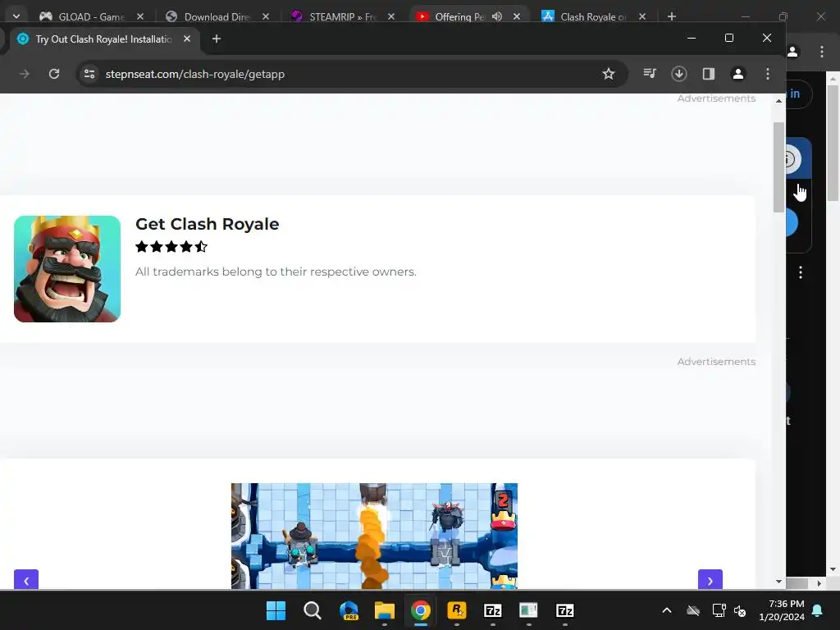Close the STEAMRIP tab
The width and height of the screenshot is (840, 630).
point(391,16)
